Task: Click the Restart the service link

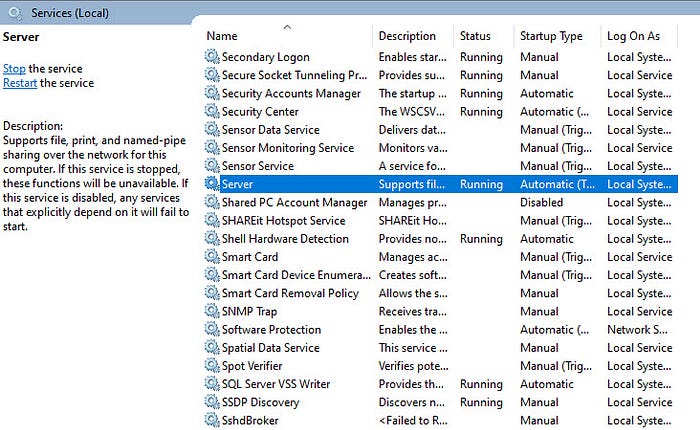Action: coord(20,83)
